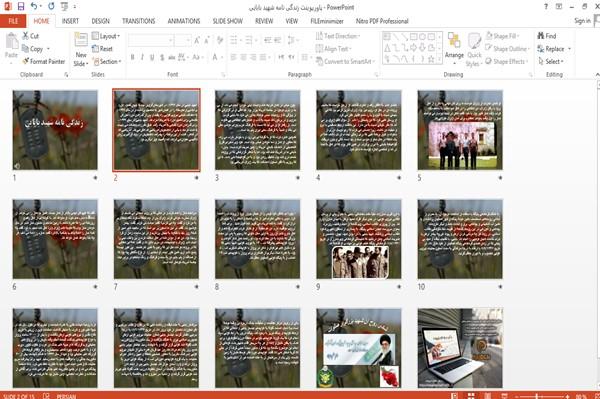This screenshot has width=600, height=399.
Task: Click the Save icon in quick access toolbar
Action: [x=21, y=7]
